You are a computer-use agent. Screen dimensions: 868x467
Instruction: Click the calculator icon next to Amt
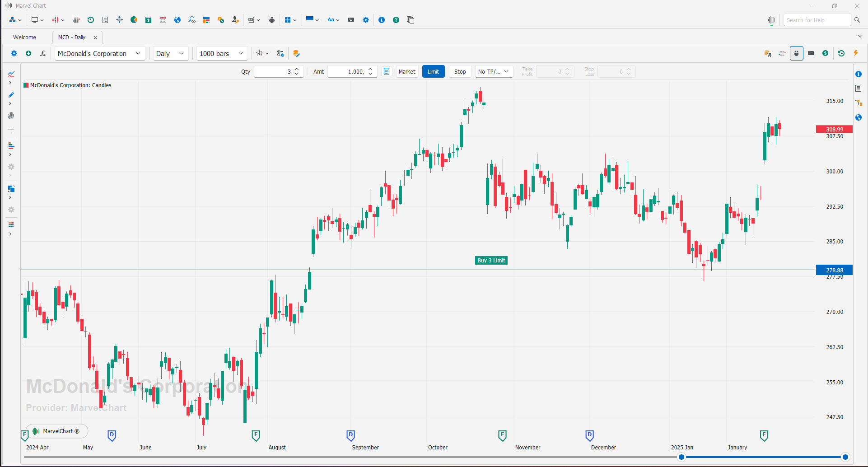(x=387, y=71)
